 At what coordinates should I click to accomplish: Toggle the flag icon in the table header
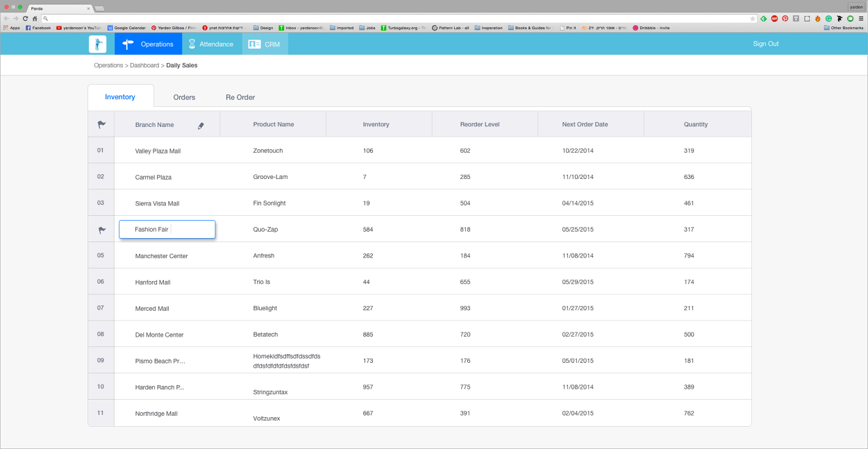tap(101, 124)
